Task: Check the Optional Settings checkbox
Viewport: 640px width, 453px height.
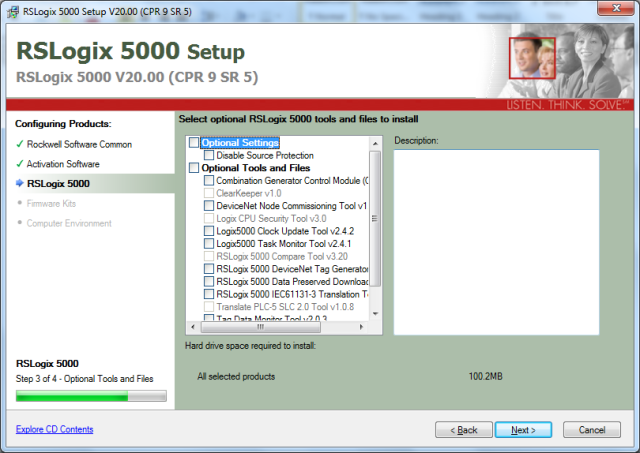Action: coord(194,142)
